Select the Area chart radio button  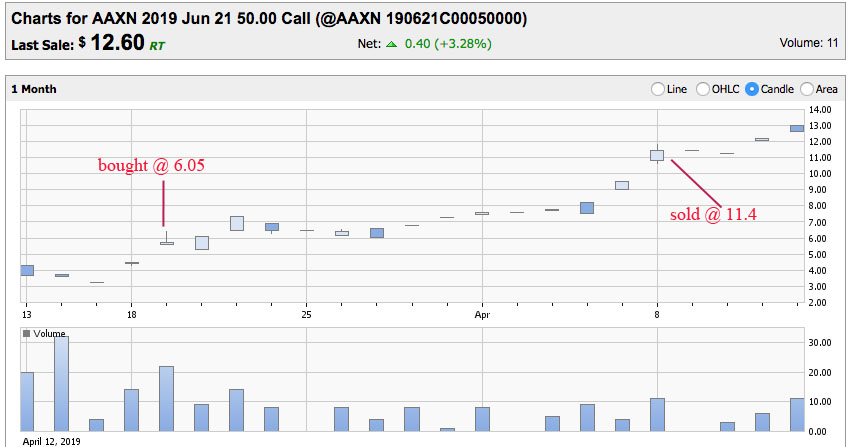806,89
